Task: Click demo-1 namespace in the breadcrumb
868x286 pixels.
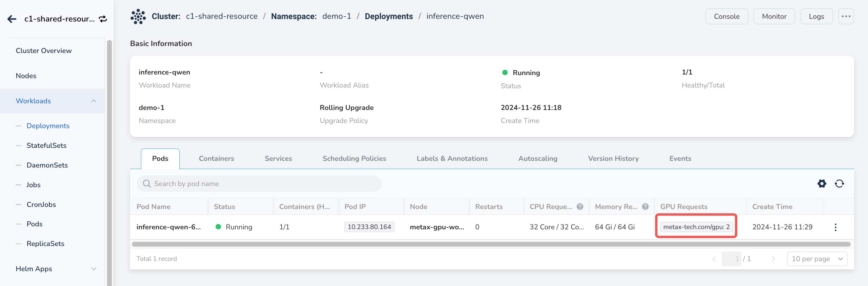Action: point(337,16)
